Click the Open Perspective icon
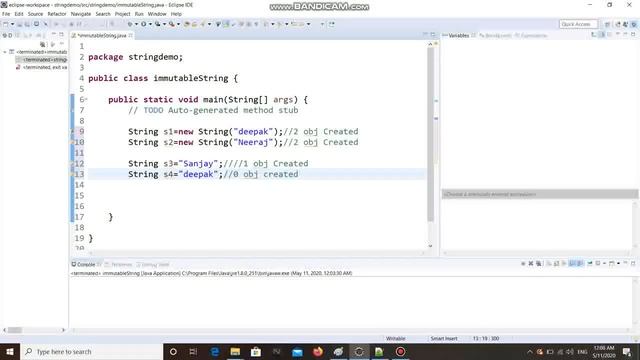 (607, 24)
